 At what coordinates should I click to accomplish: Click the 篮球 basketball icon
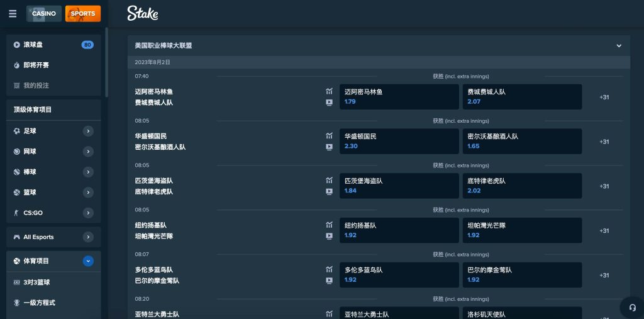point(16,193)
